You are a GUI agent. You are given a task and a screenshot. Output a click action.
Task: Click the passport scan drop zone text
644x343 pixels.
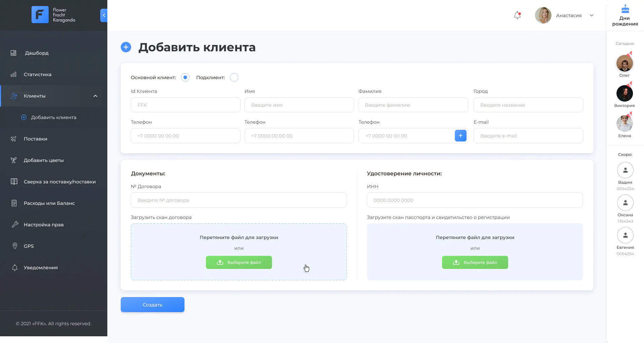(x=475, y=237)
